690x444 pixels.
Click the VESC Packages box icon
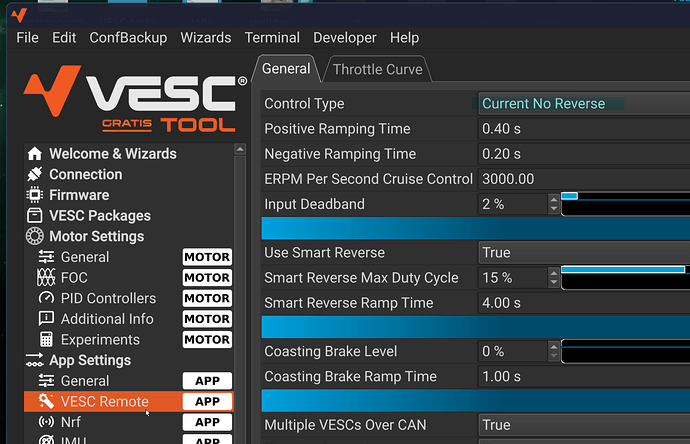(x=35, y=216)
